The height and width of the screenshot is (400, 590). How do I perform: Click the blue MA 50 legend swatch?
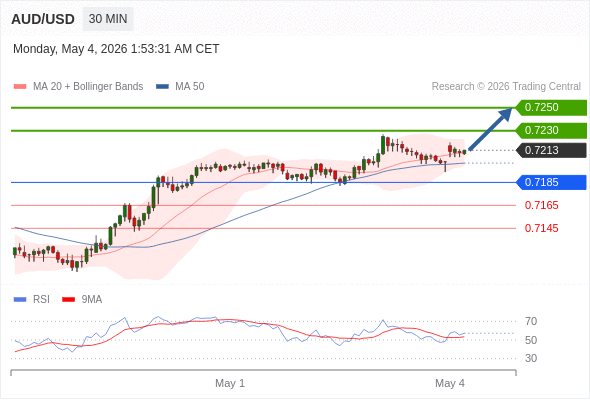tap(162, 87)
